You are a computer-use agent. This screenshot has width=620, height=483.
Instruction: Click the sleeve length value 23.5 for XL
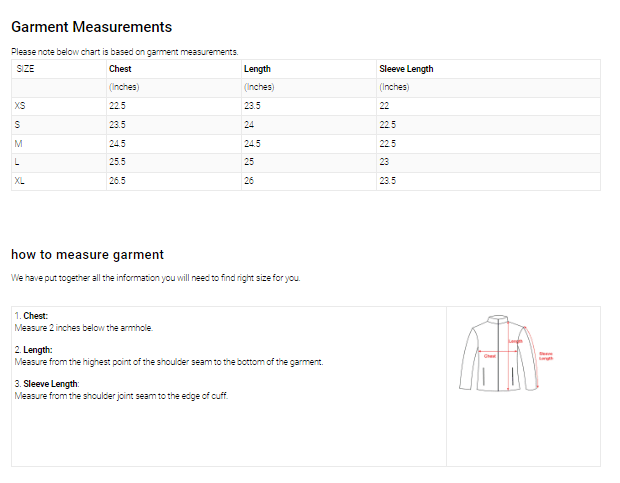click(387, 180)
